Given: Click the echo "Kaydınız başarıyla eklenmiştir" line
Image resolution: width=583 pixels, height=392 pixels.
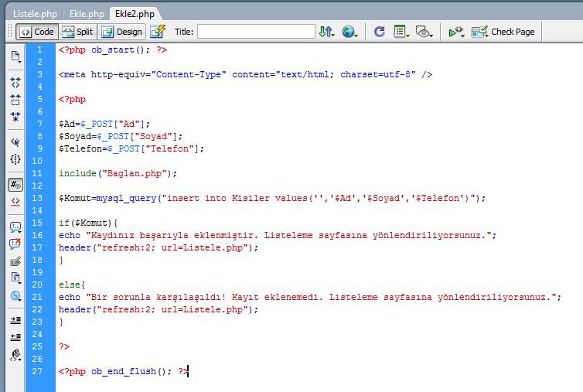Looking at the screenshot, I should (x=278, y=235).
